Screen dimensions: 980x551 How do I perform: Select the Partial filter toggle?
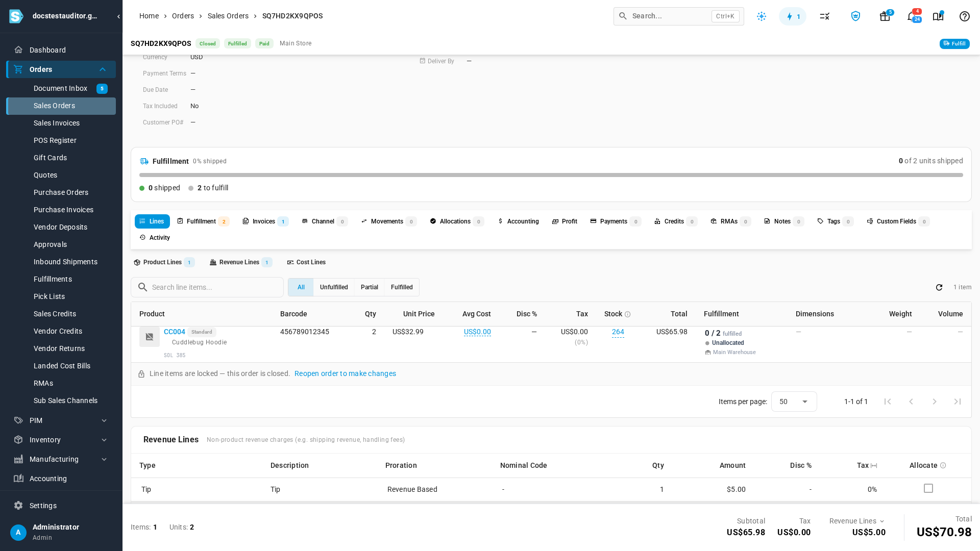pyautogui.click(x=370, y=287)
